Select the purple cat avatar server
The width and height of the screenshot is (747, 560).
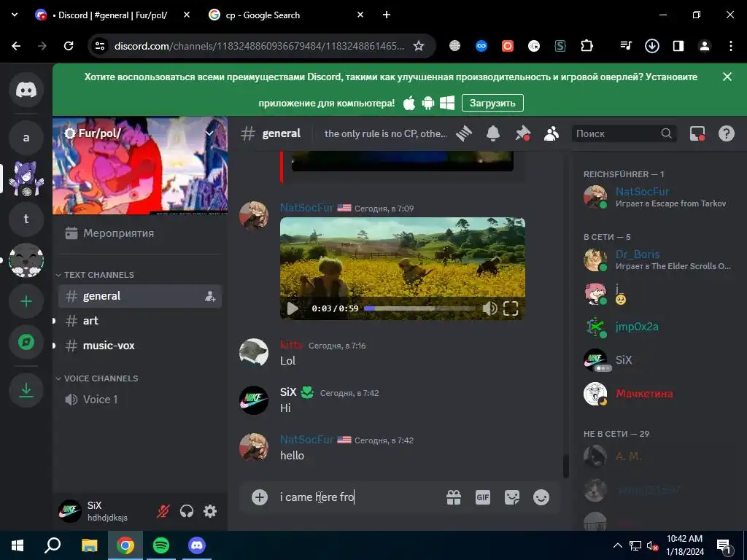[x=26, y=178]
